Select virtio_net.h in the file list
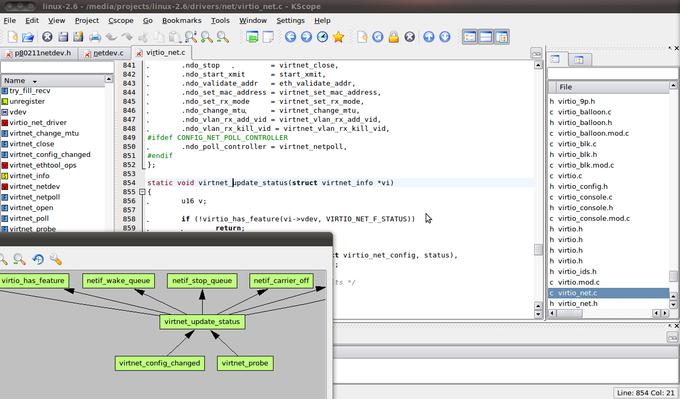Image resolution: width=680 pixels, height=399 pixels. point(578,304)
